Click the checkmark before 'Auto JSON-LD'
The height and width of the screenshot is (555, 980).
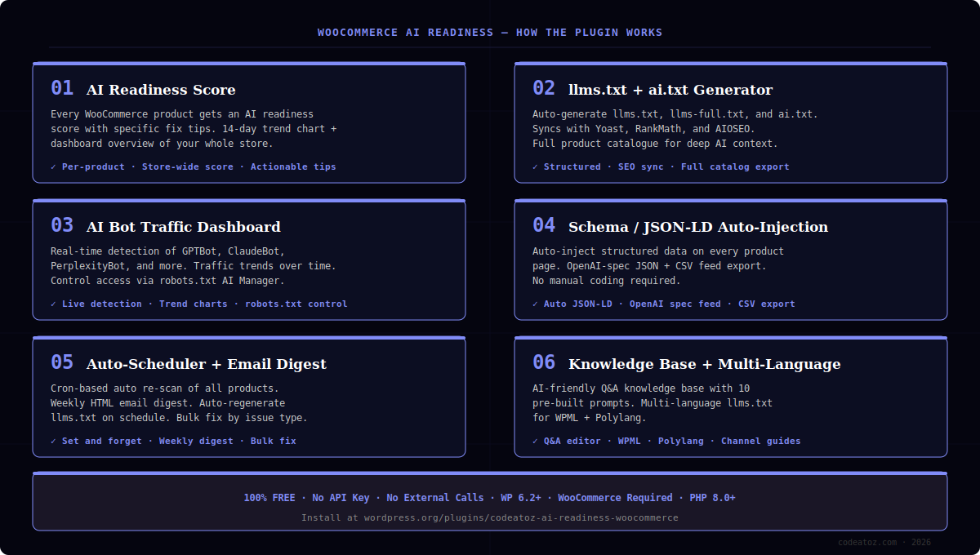pyautogui.click(x=536, y=304)
